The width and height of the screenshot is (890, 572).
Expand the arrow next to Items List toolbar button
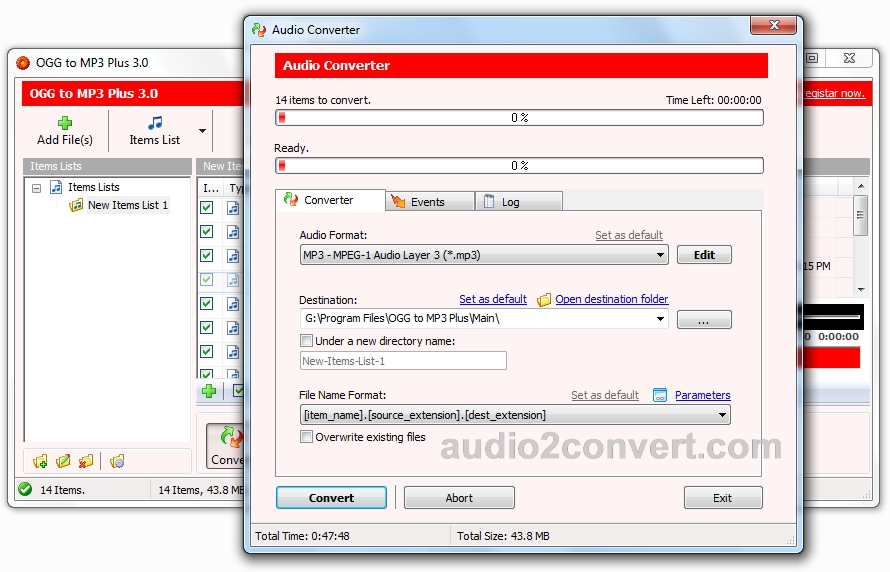pos(203,131)
